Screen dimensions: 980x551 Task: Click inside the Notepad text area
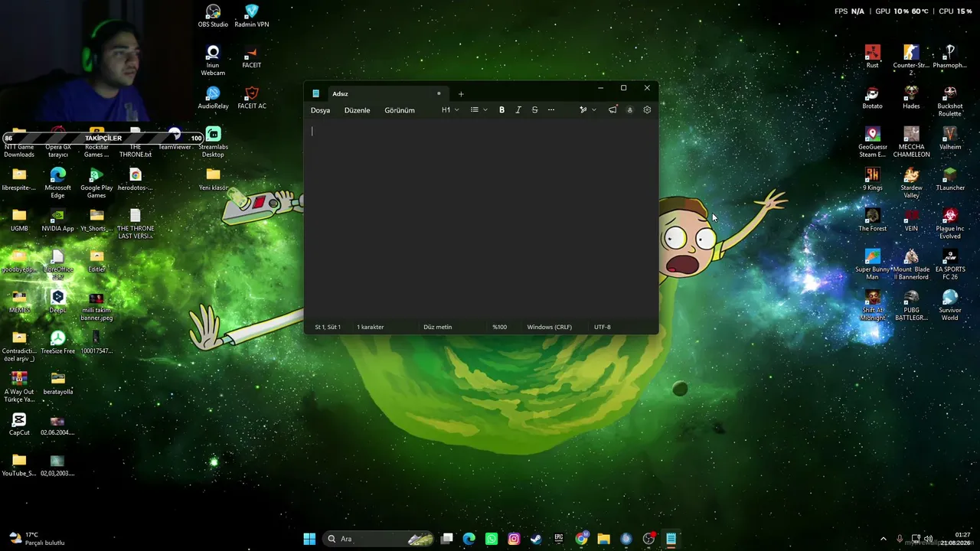(481, 220)
